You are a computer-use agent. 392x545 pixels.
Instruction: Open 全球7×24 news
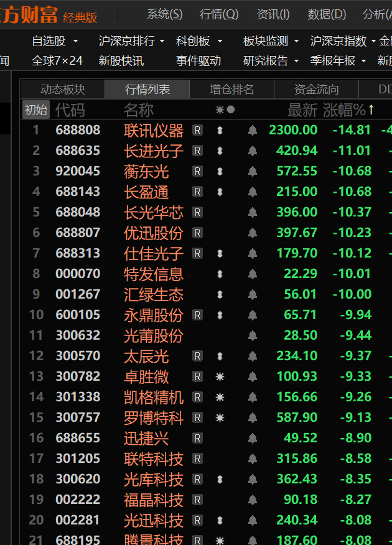[57, 61]
